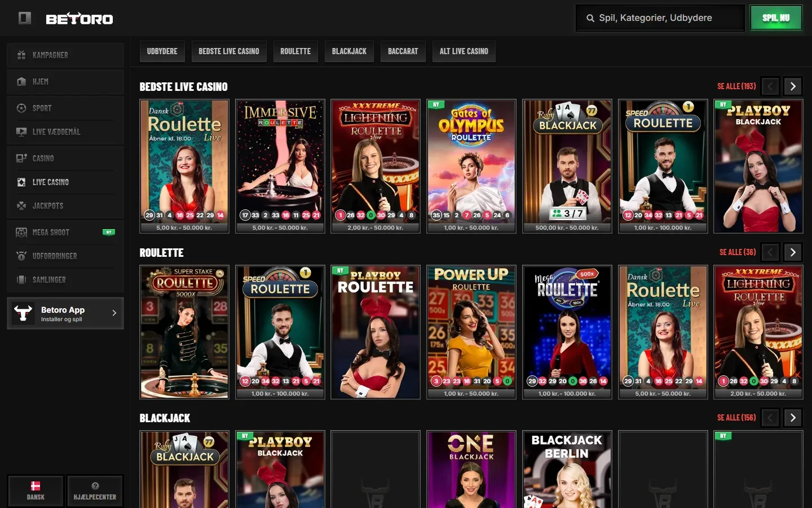Select the Baccarat category tab
Image resolution: width=812 pixels, height=508 pixels.
(403, 51)
